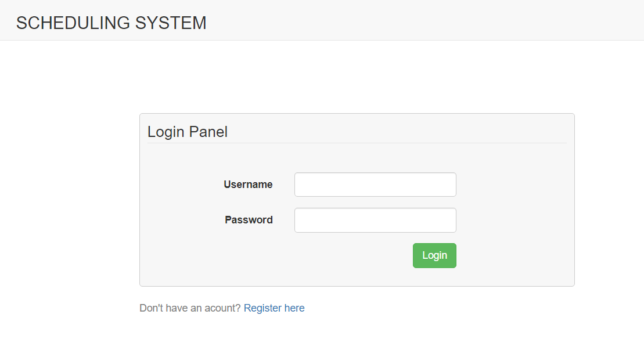Click the Password label

point(249,220)
